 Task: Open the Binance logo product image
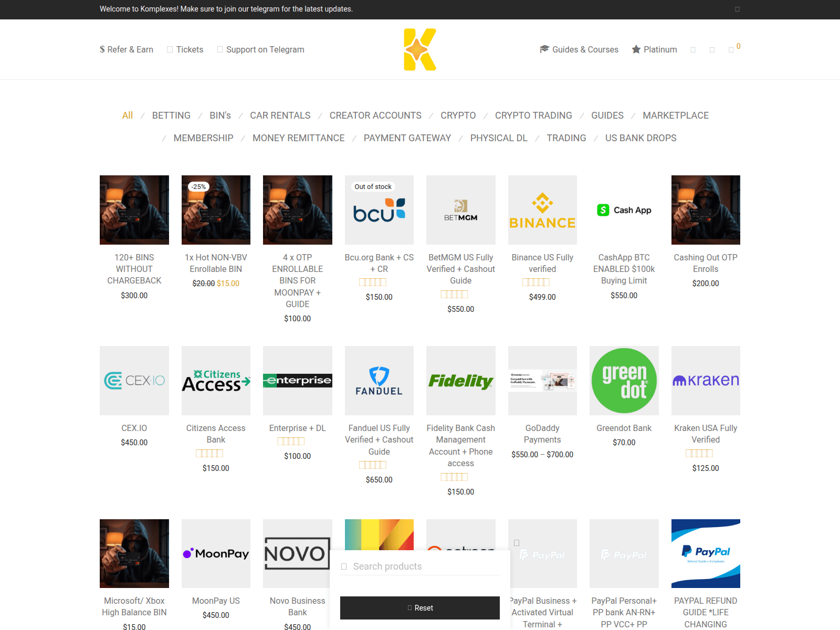pos(542,210)
